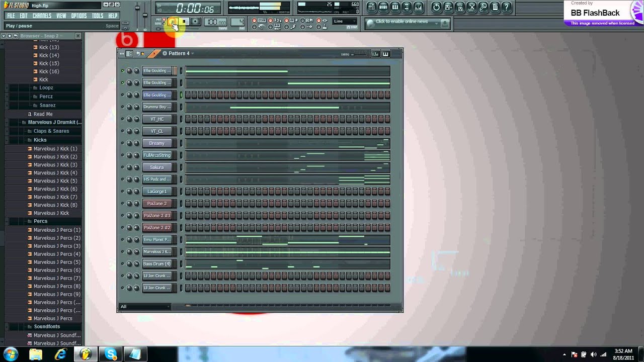
Task: Select Pattern mode radio button
Action: coord(164,19)
